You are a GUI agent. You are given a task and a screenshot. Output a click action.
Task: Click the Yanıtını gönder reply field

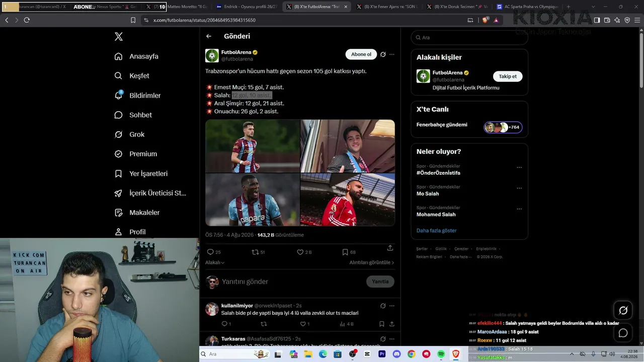(291, 282)
